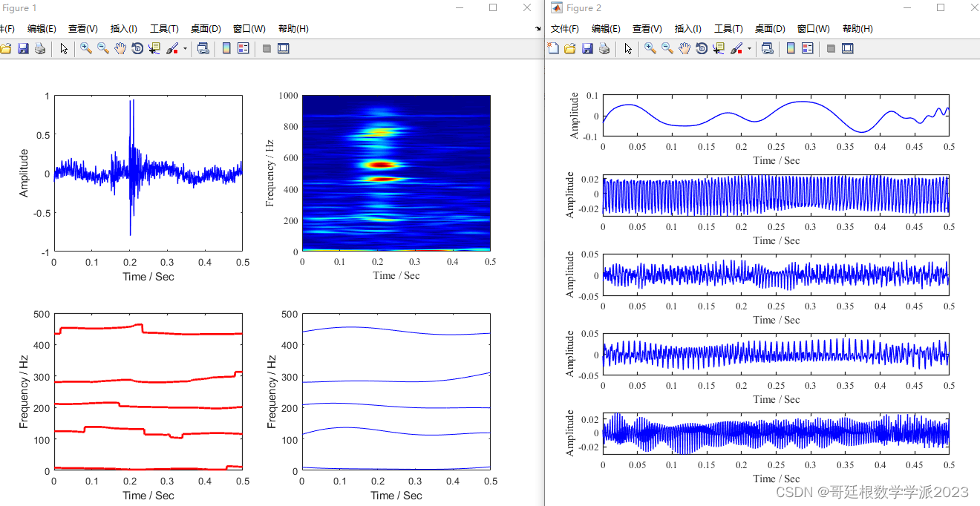The height and width of the screenshot is (506, 980).
Task: Toggle the Brush/Select Data tool in Figure 1
Action: click(x=171, y=48)
